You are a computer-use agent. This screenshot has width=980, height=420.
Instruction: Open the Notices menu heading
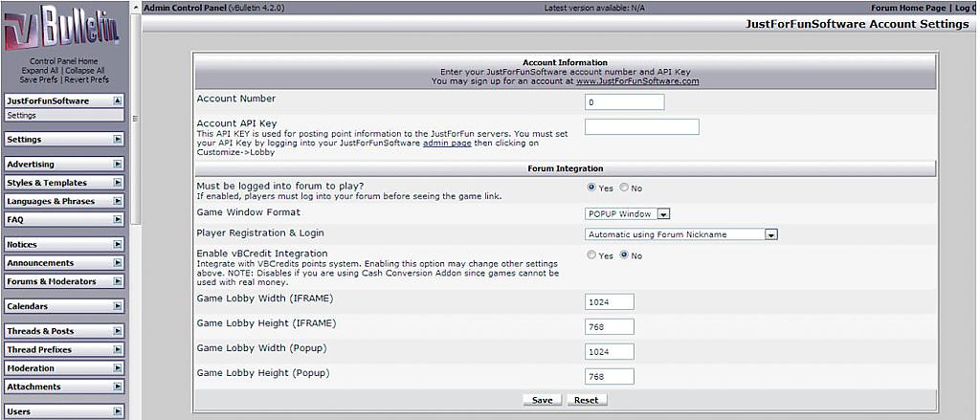point(22,244)
